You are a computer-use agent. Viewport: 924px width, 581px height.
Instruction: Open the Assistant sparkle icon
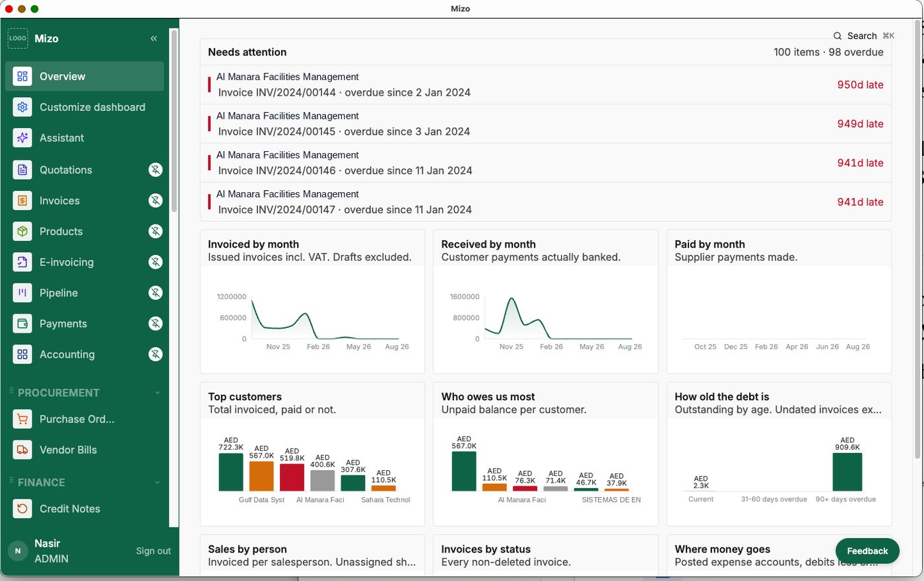[x=22, y=138]
